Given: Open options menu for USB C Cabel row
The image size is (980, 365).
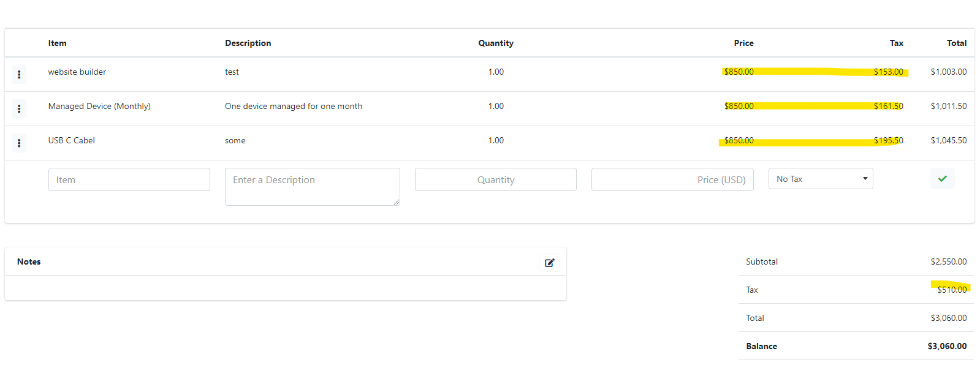Looking at the screenshot, I should pyautogui.click(x=19, y=143).
